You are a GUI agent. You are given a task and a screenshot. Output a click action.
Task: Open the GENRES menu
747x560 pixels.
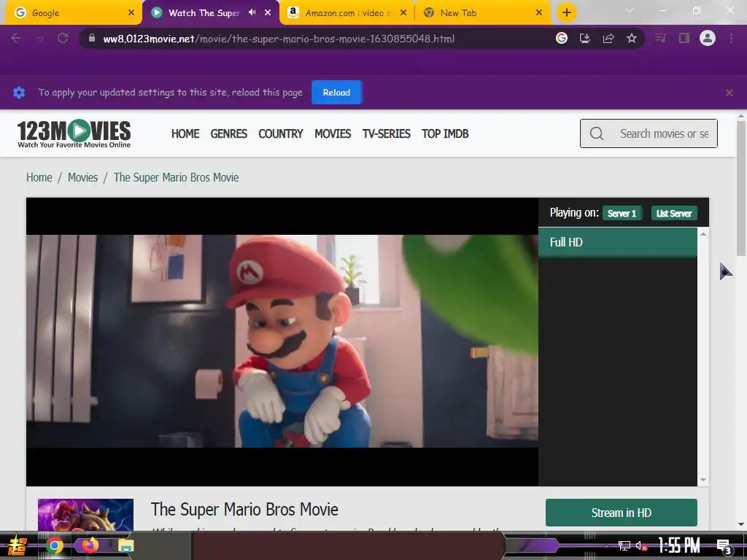pos(228,134)
